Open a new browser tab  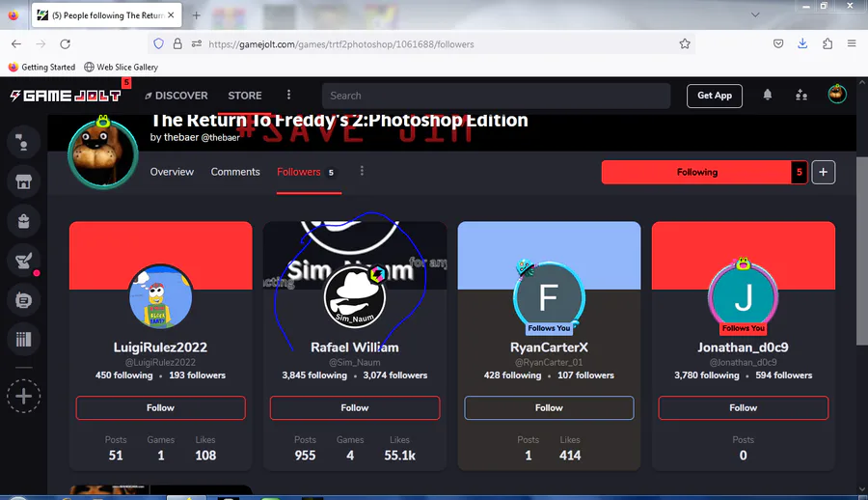[x=196, y=15]
